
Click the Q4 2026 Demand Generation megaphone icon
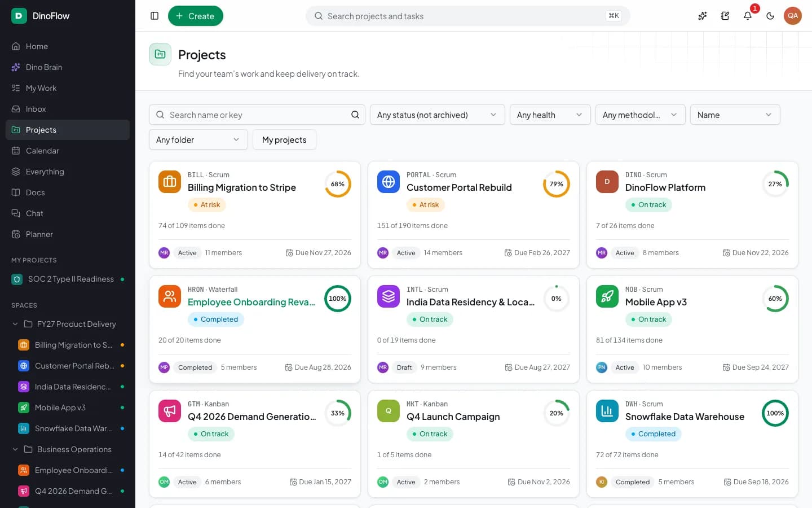[170, 411]
